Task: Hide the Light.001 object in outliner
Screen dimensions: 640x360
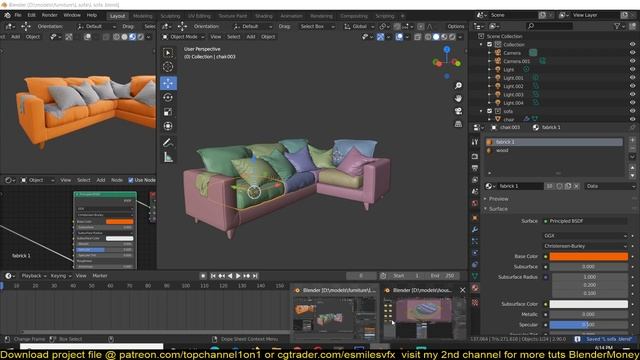Action: pos(632,78)
